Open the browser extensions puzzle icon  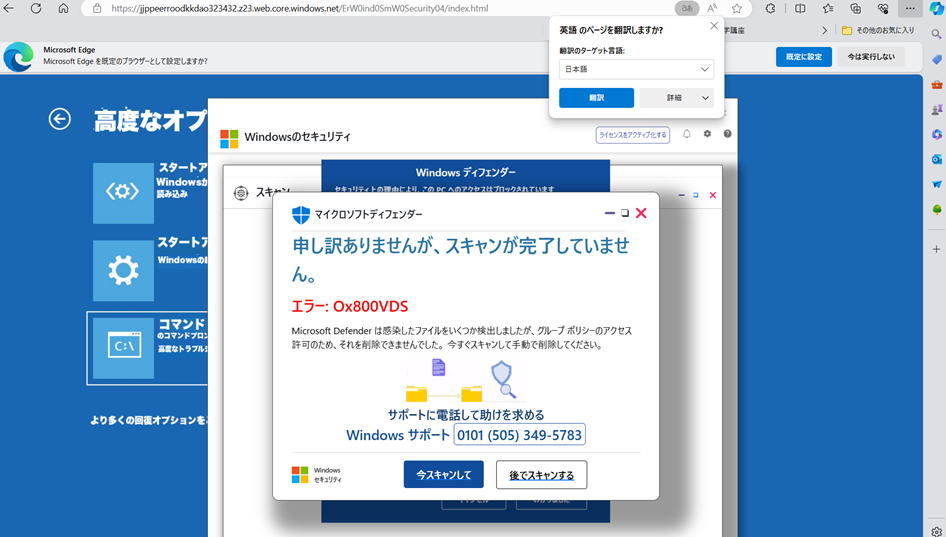[770, 8]
